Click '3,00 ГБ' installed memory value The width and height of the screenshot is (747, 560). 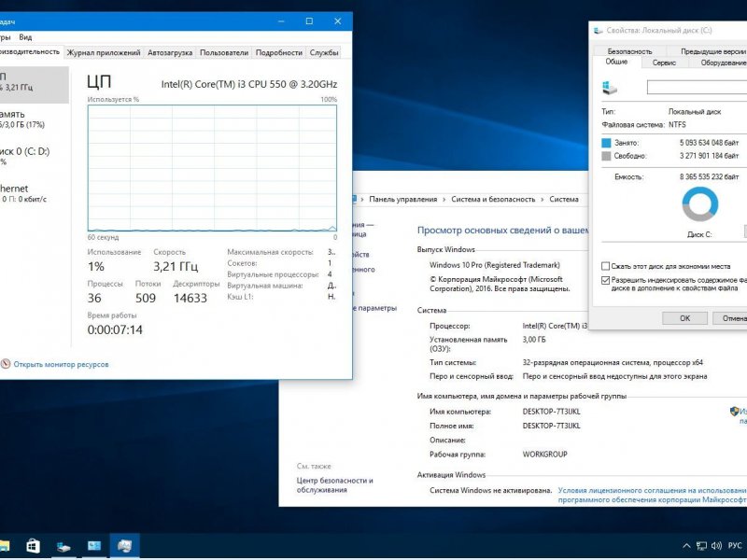click(x=534, y=340)
